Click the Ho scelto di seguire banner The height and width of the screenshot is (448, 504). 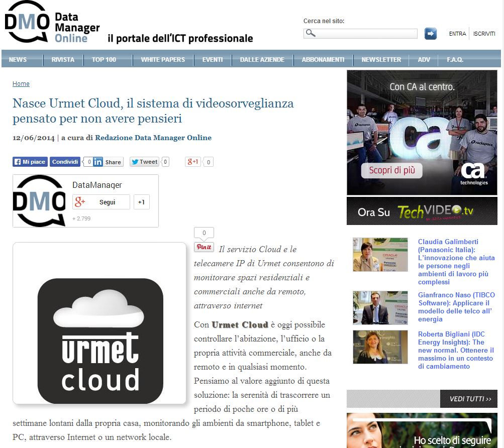[x=422, y=430]
